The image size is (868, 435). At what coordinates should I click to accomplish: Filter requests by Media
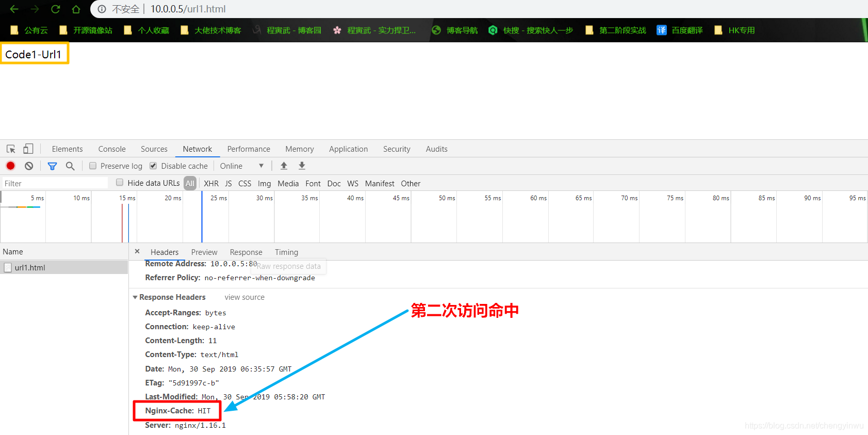tap(288, 183)
